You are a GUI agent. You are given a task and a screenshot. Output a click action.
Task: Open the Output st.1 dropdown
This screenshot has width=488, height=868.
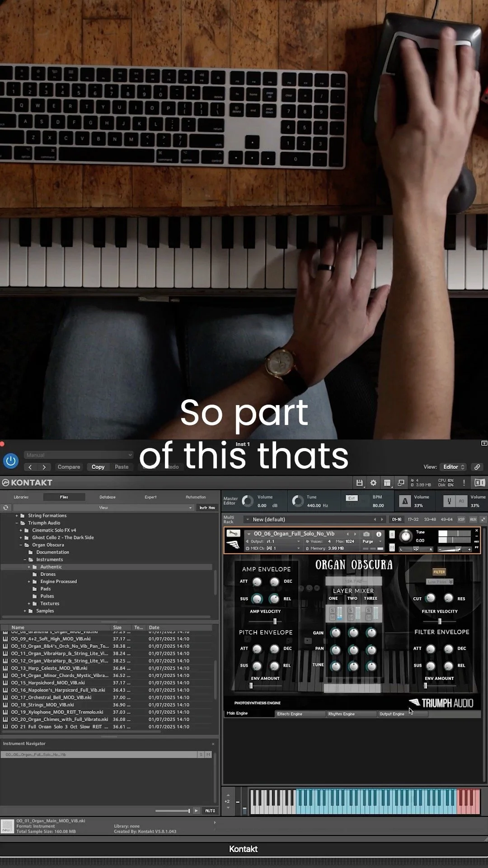pos(273,541)
